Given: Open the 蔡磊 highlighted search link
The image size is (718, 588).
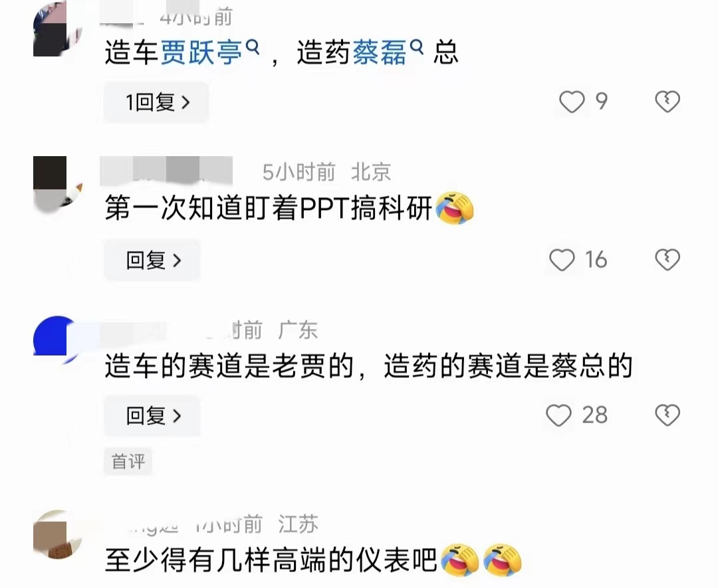Looking at the screenshot, I should tap(380, 52).
